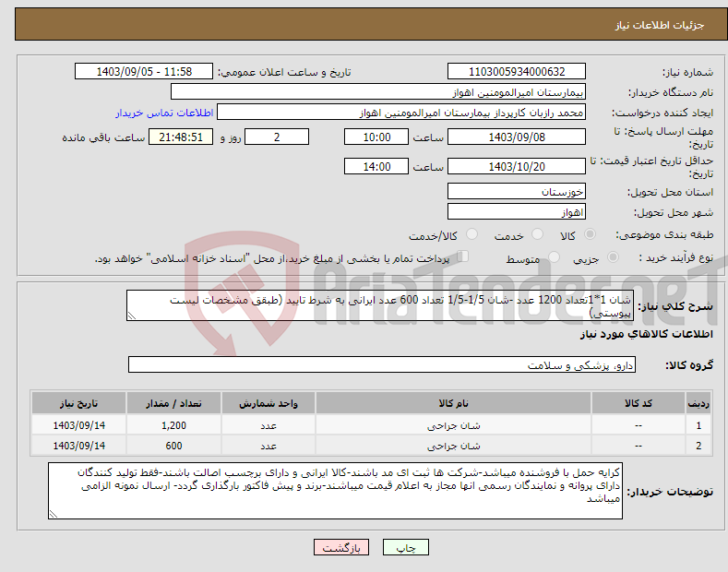Click the quantity cell 1,200
Viewport: 728px width, 572px height.
pyautogui.click(x=173, y=425)
